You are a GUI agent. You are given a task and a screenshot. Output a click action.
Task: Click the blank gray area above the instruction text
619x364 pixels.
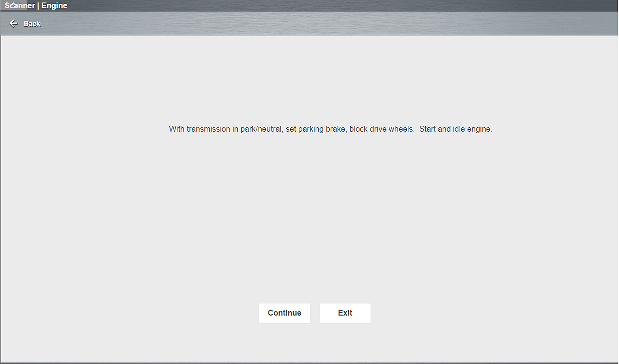309,81
